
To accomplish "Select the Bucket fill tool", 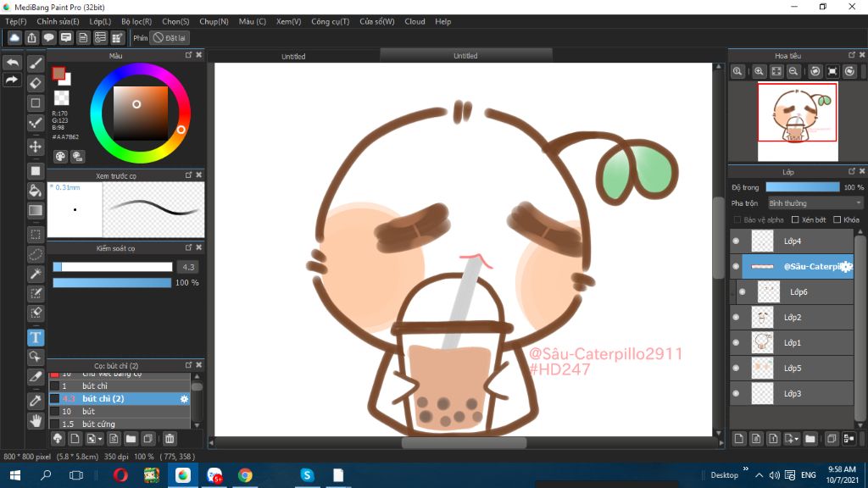I will click(36, 191).
